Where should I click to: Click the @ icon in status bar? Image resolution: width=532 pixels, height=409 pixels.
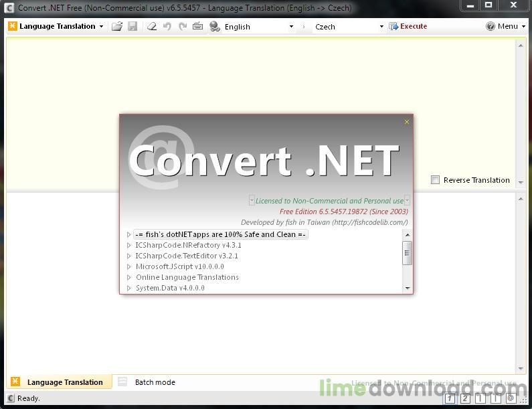coord(511,398)
